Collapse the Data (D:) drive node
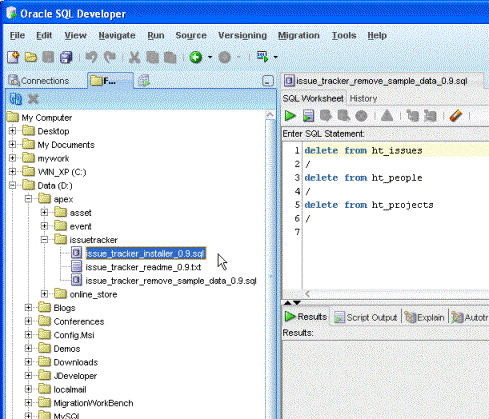Image resolution: width=489 pixels, height=419 pixels. coord(12,185)
